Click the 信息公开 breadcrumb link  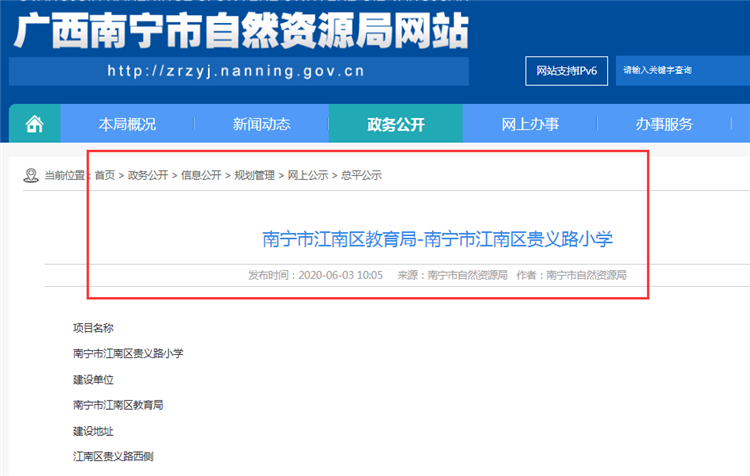(201, 175)
